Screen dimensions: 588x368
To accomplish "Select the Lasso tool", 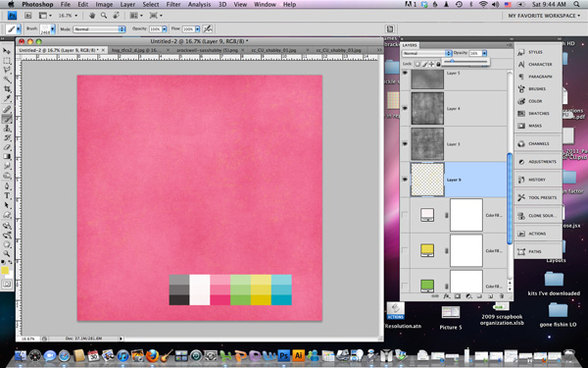I will [x=7, y=70].
